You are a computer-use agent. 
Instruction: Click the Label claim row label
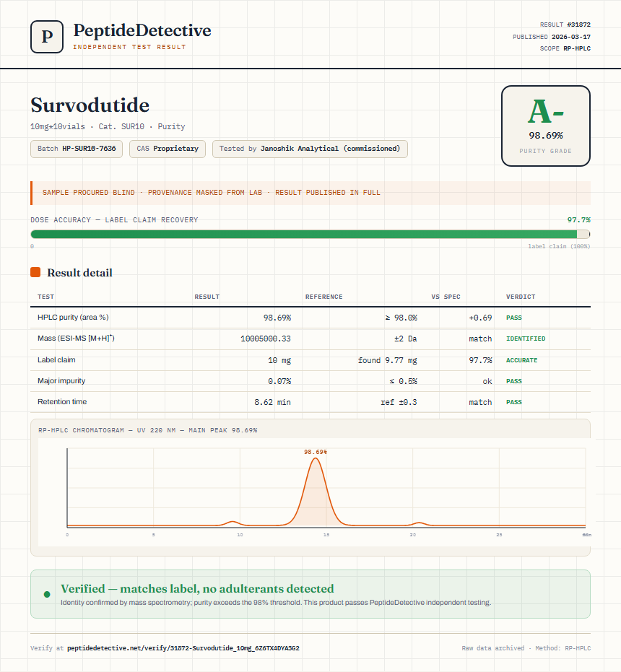(x=56, y=359)
